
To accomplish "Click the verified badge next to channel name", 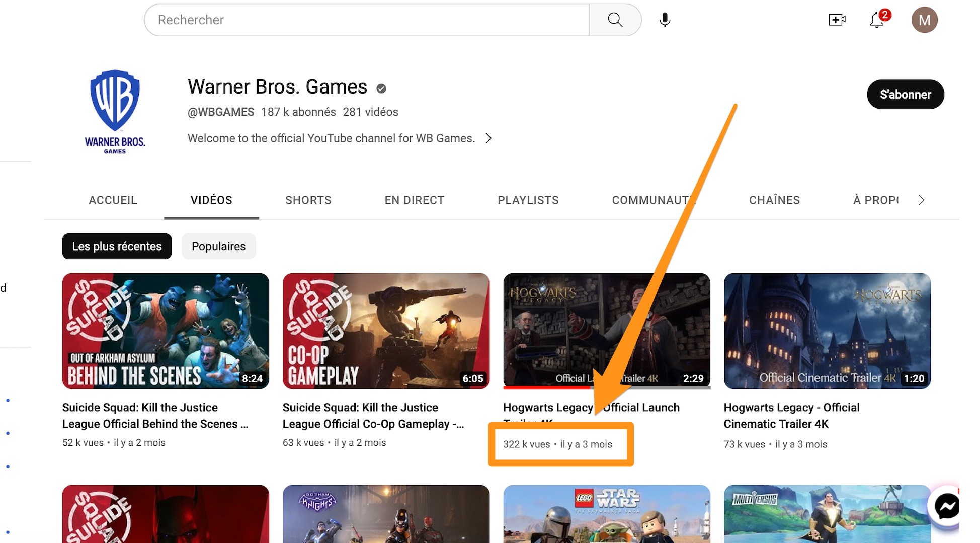I will coord(381,88).
